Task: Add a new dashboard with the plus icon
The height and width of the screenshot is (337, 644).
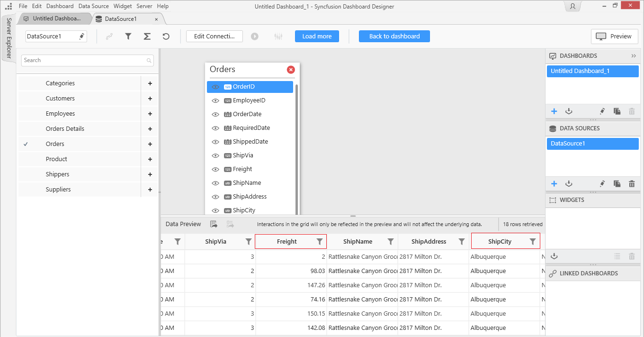Action: (x=554, y=111)
